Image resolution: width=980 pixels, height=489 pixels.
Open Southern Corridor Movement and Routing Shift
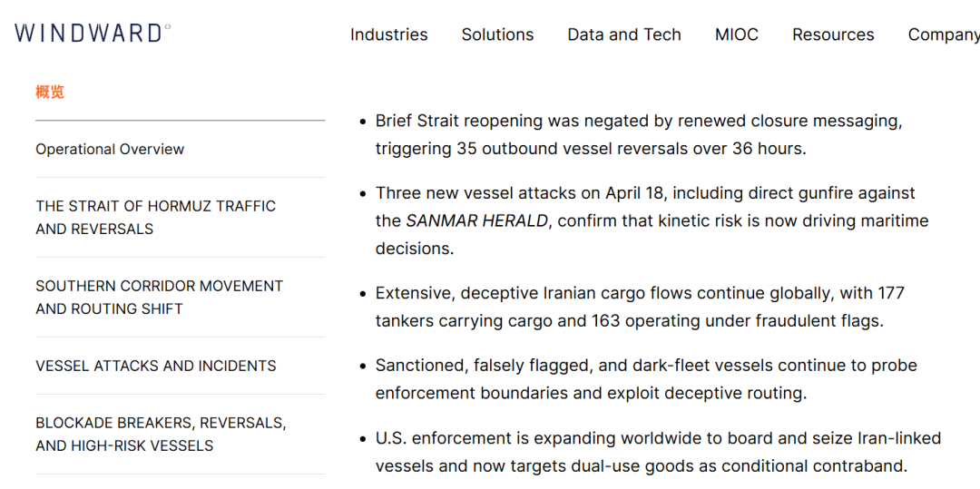(159, 297)
